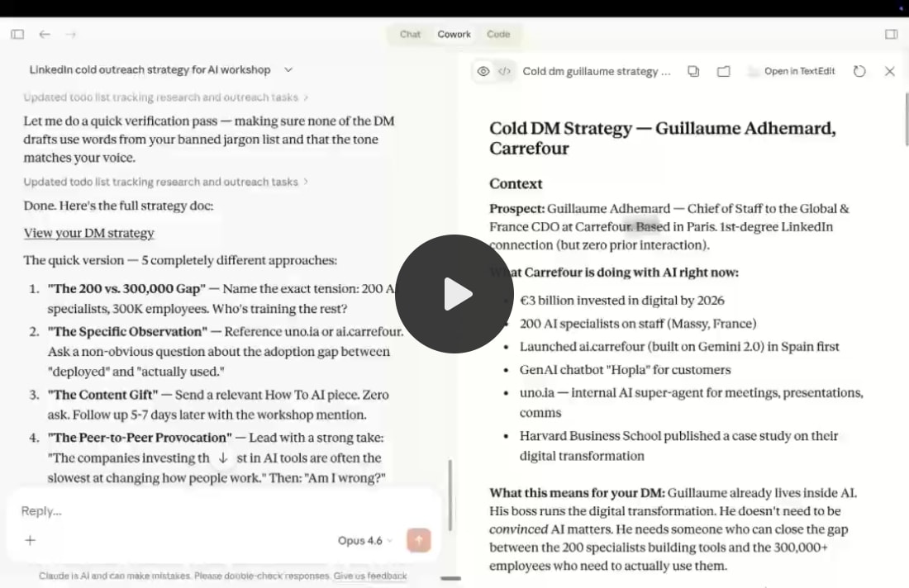Click the Cold DM Strategy heading
Image resolution: width=909 pixels, height=588 pixels.
[x=663, y=138]
